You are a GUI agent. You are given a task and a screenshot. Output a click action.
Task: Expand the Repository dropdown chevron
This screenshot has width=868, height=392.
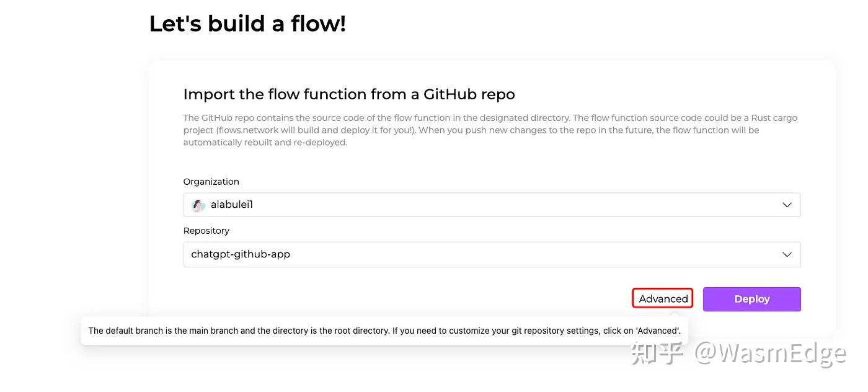[x=787, y=254]
